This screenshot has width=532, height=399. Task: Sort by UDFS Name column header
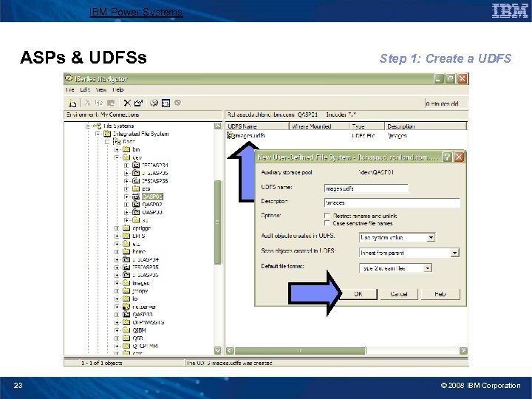(x=257, y=126)
